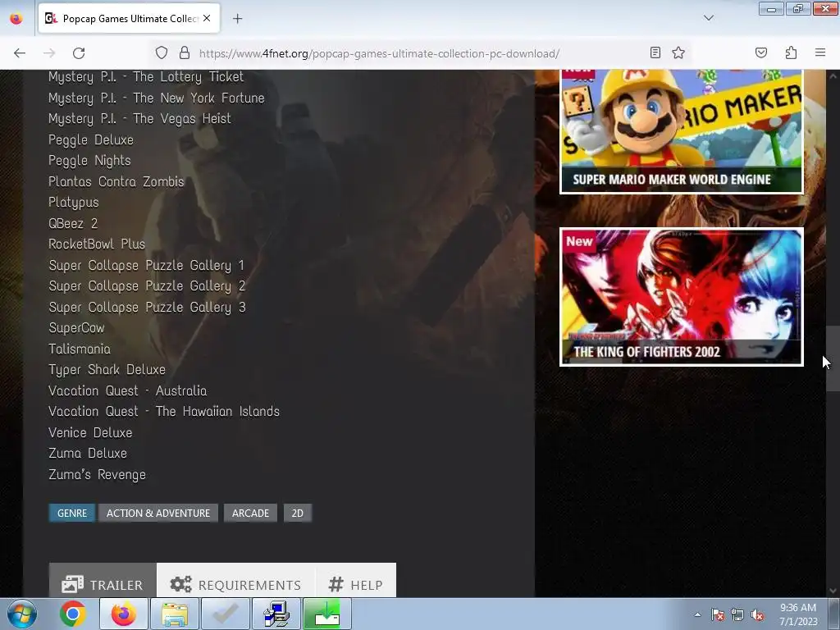Open the network status tray icon
840x630 pixels.
click(x=737, y=615)
